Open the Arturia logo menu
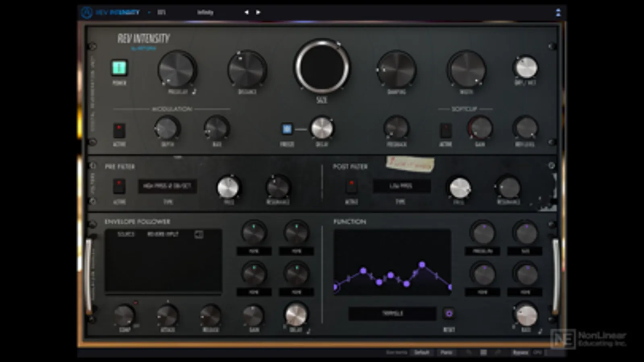The width and height of the screenshot is (644, 362). [87, 12]
